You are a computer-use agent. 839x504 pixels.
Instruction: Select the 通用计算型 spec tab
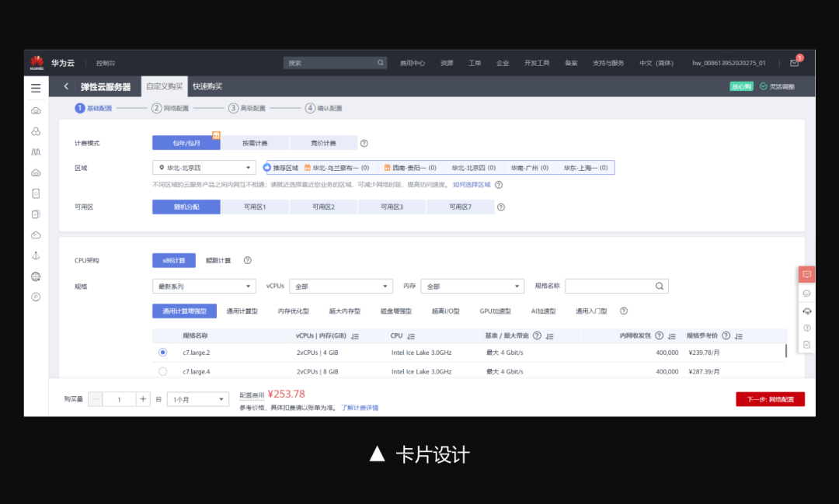tap(242, 311)
